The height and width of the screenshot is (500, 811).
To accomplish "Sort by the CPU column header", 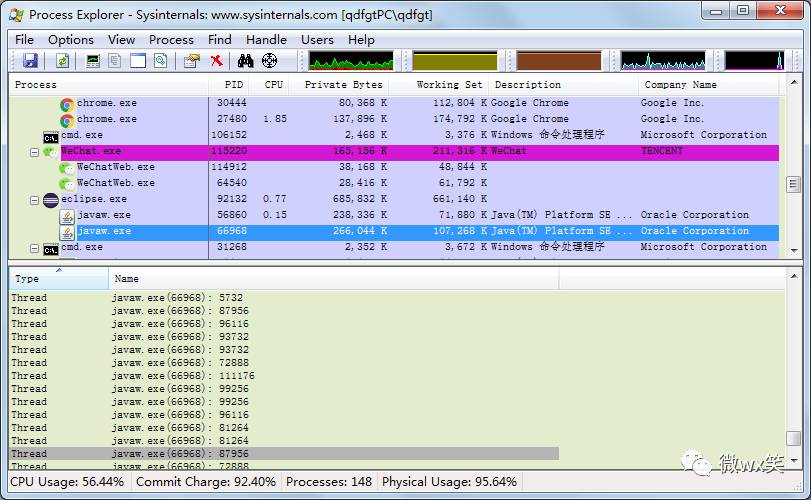I will [x=269, y=85].
